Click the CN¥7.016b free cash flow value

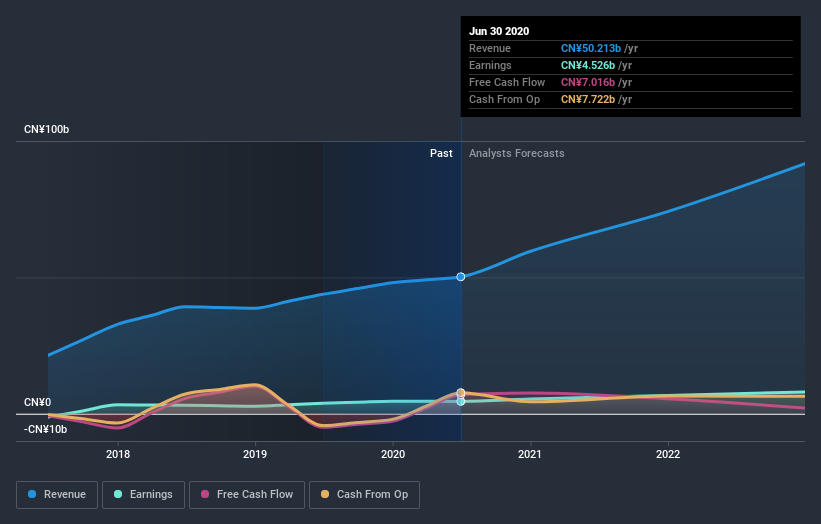[588, 82]
